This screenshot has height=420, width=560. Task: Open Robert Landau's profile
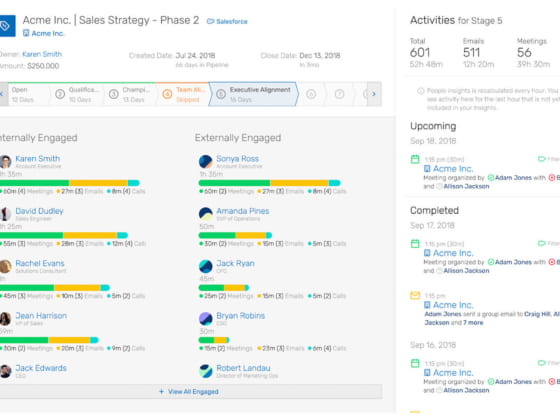(x=243, y=368)
